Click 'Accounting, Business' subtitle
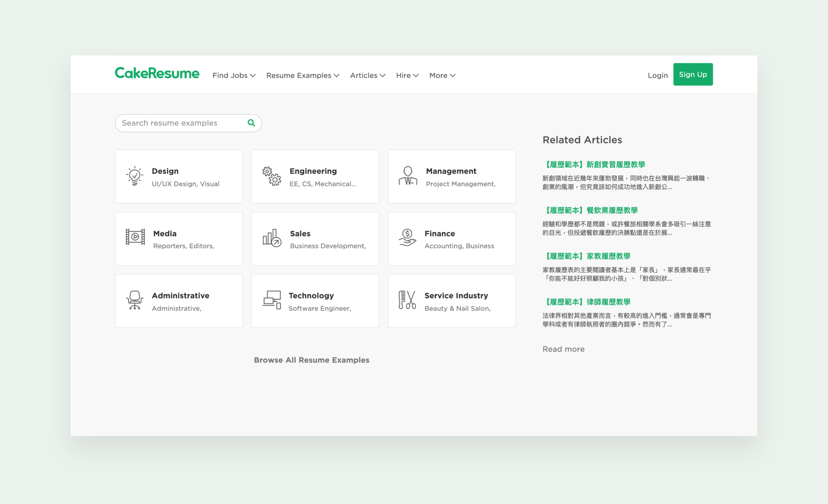Viewport: 828px width, 504px height. [459, 246]
